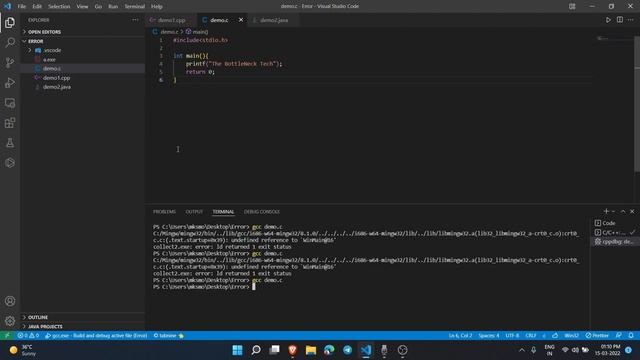The image size is (640, 360).
Task: Click the main() breadcrumb item
Action: pyautogui.click(x=197, y=32)
